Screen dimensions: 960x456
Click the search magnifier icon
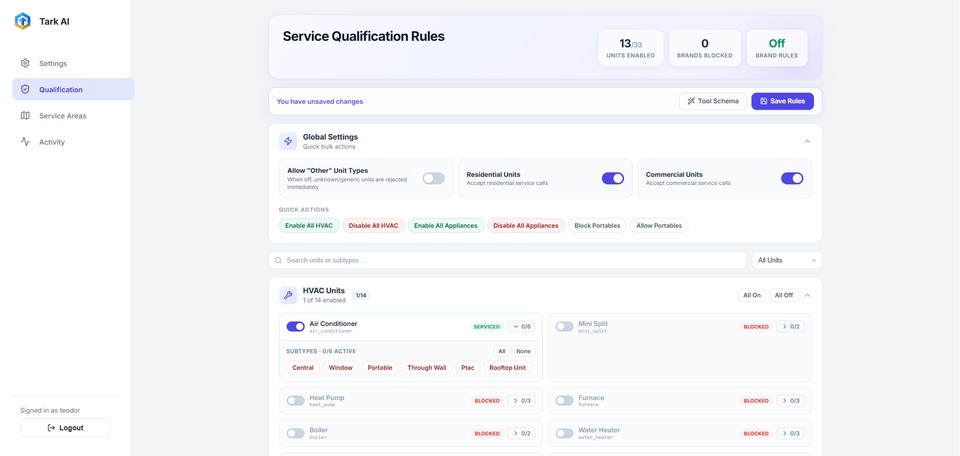pyautogui.click(x=279, y=260)
